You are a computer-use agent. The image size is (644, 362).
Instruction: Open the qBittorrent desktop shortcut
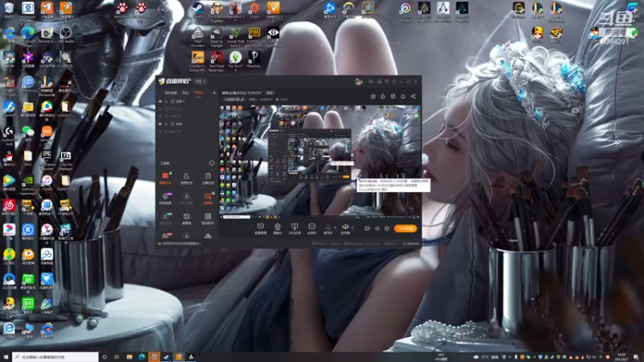coord(27,84)
